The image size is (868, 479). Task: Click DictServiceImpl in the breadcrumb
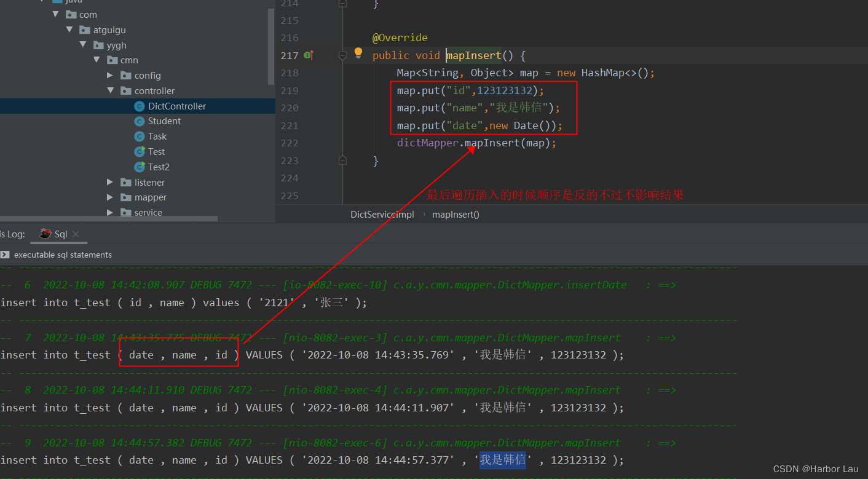[382, 214]
